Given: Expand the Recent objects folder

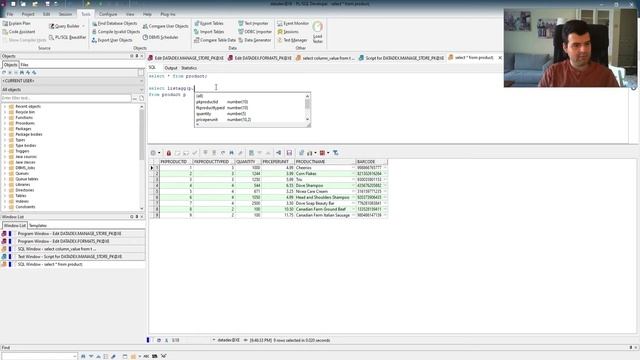Looking at the screenshot, I should tap(5, 107).
